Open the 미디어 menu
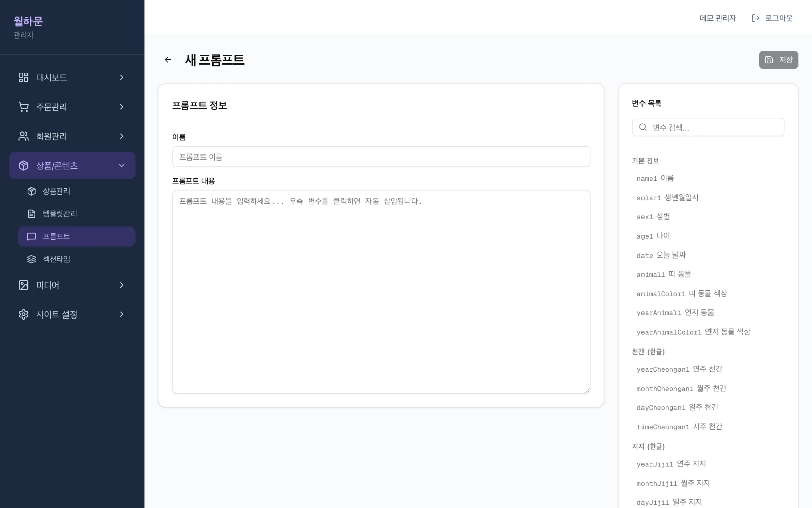This screenshot has height=508, width=812. pyautogui.click(x=72, y=285)
